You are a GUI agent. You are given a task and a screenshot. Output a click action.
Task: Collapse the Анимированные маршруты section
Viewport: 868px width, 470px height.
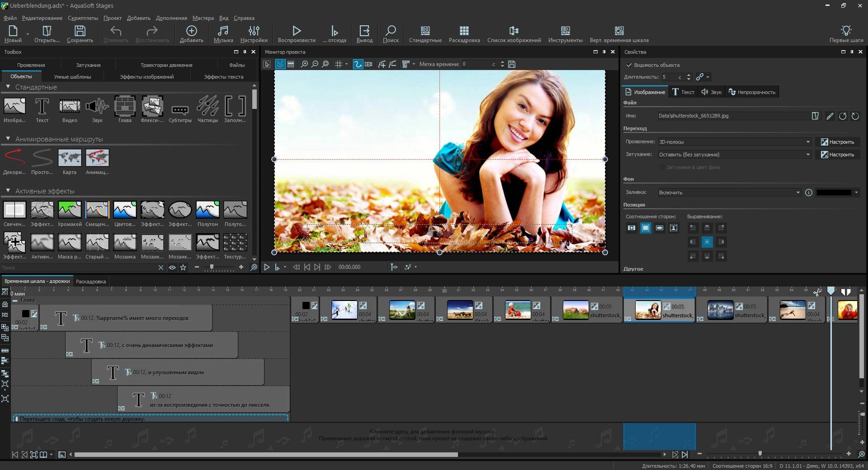coord(8,139)
